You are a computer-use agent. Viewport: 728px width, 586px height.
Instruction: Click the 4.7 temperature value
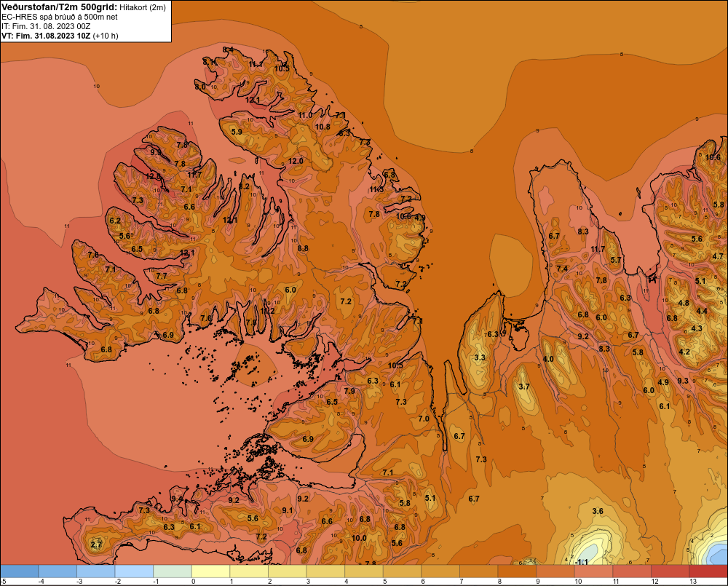coord(718,256)
